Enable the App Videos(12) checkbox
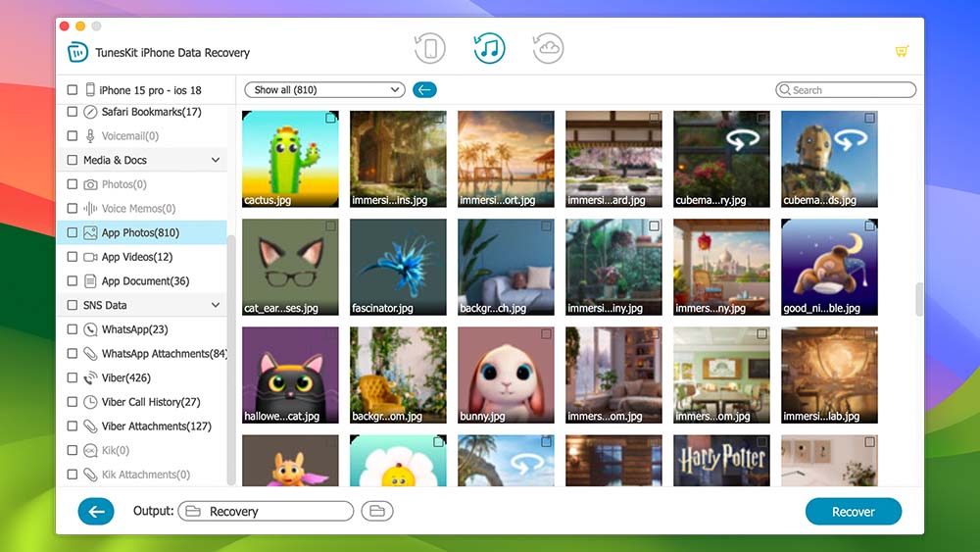This screenshot has height=552, width=980. pos(73,257)
